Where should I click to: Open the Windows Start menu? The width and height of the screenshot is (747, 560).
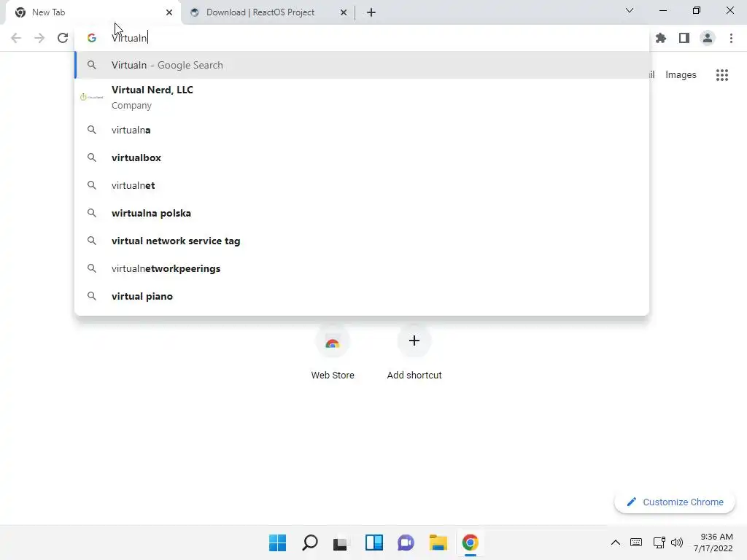pyautogui.click(x=277, y=542)
